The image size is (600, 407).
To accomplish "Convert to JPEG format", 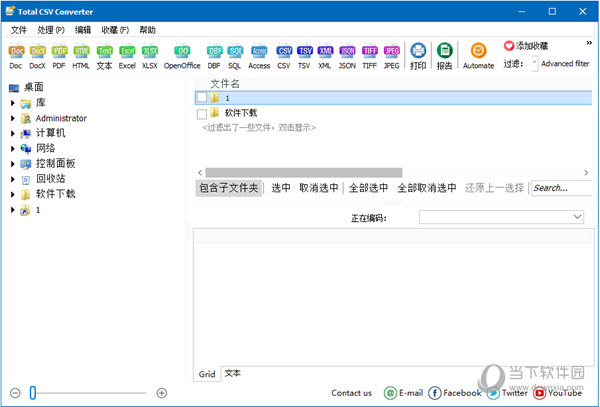I will 391,57.
